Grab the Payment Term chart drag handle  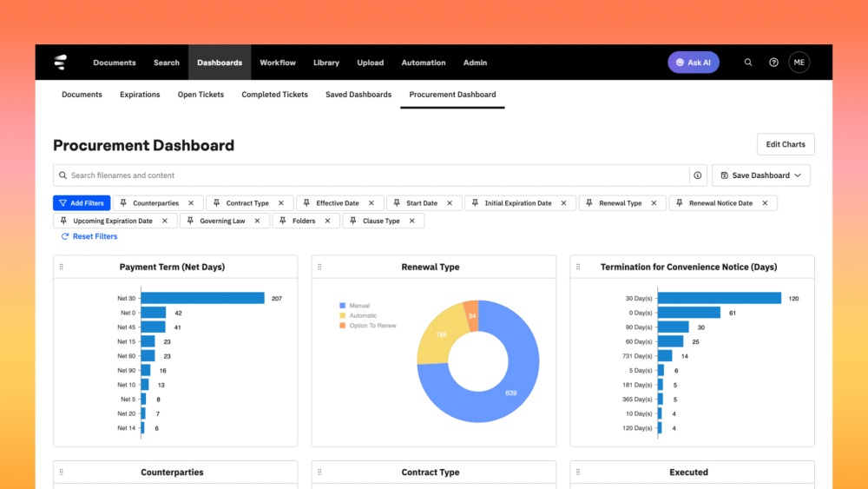click(x=61, y=267)
